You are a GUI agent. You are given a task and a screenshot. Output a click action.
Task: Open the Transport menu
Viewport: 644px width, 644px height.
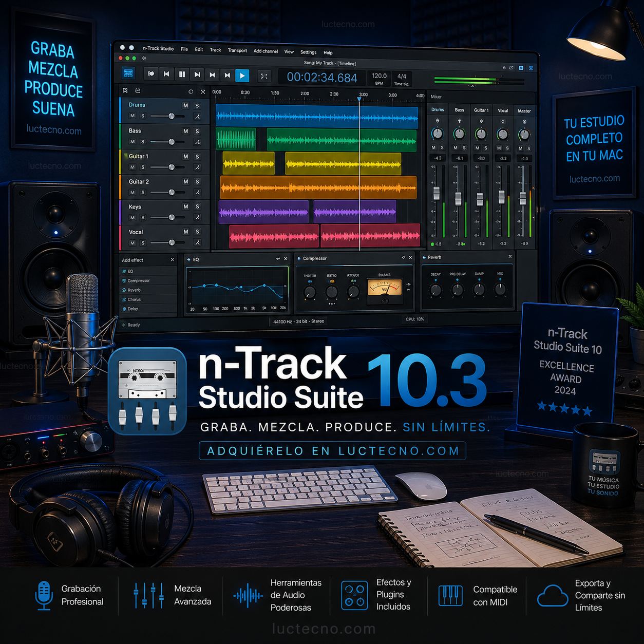pyautogui.click(x=237, y=51)
